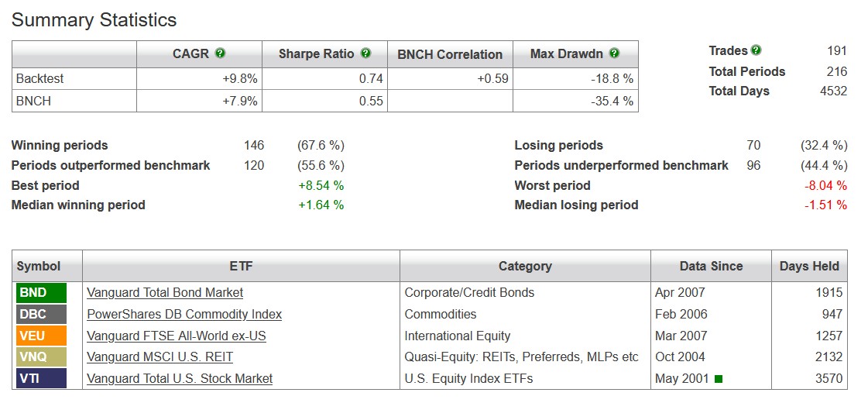Click the green BND symbol swatch
The image size is (868, 403).
(x=42, y=292)
